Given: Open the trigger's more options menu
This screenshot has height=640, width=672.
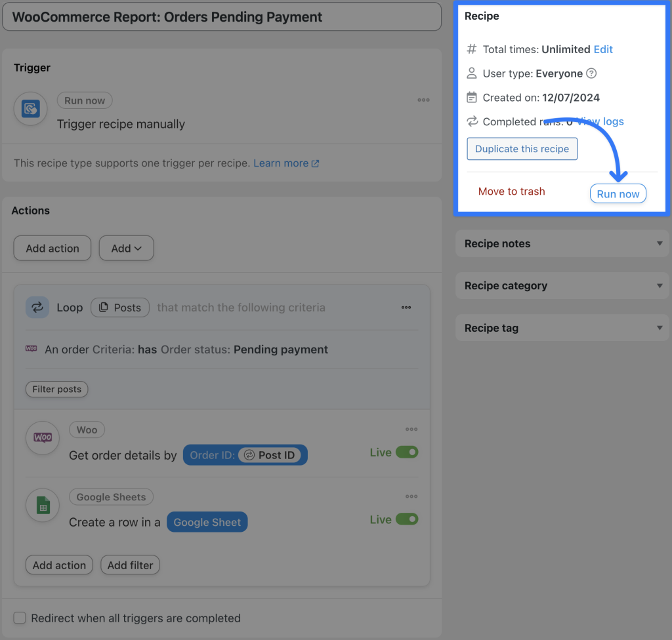Looking at the screenshot, I should click(x=423, y=100).
